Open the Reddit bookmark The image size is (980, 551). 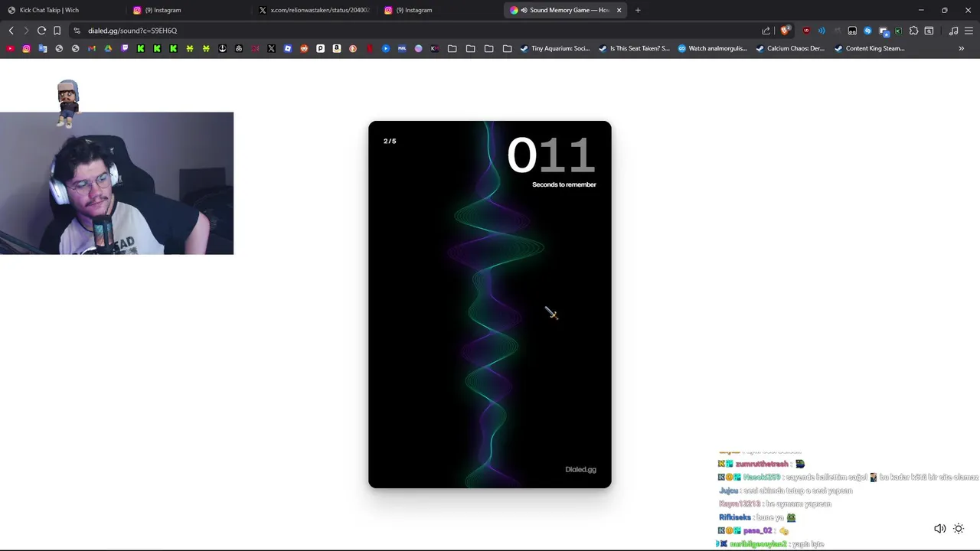click(304, 48)
